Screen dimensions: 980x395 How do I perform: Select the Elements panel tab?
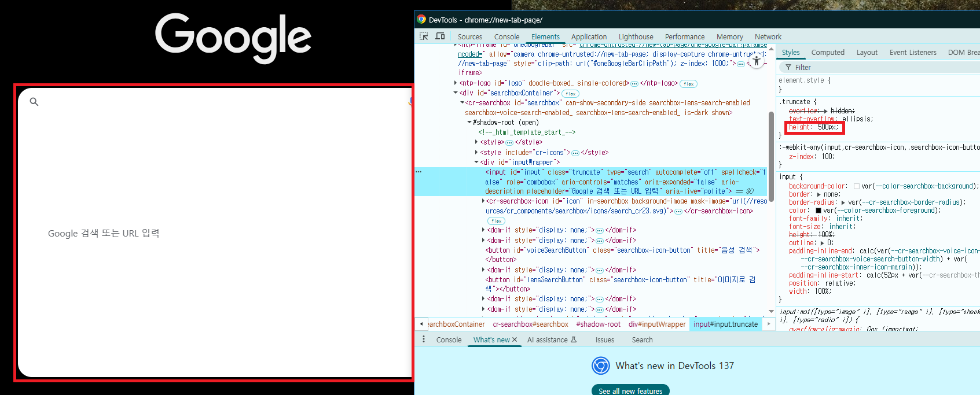click(x=545, y=36)
